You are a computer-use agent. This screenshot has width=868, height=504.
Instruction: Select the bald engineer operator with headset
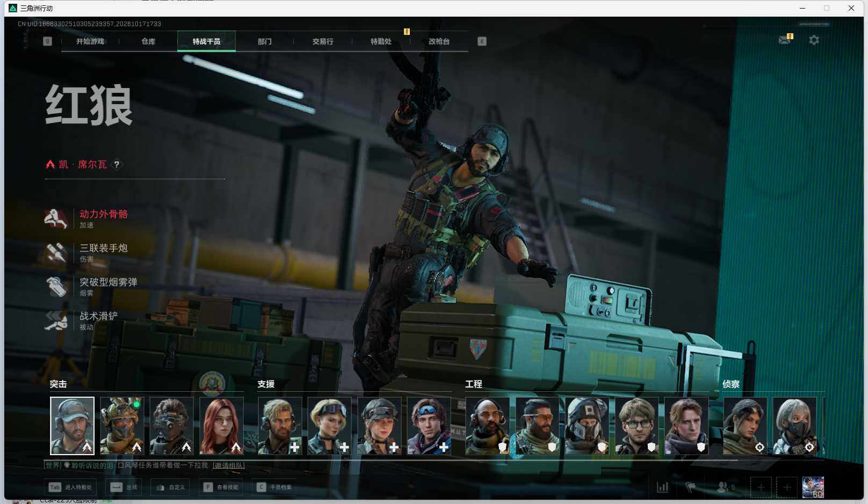coord(488,426)
